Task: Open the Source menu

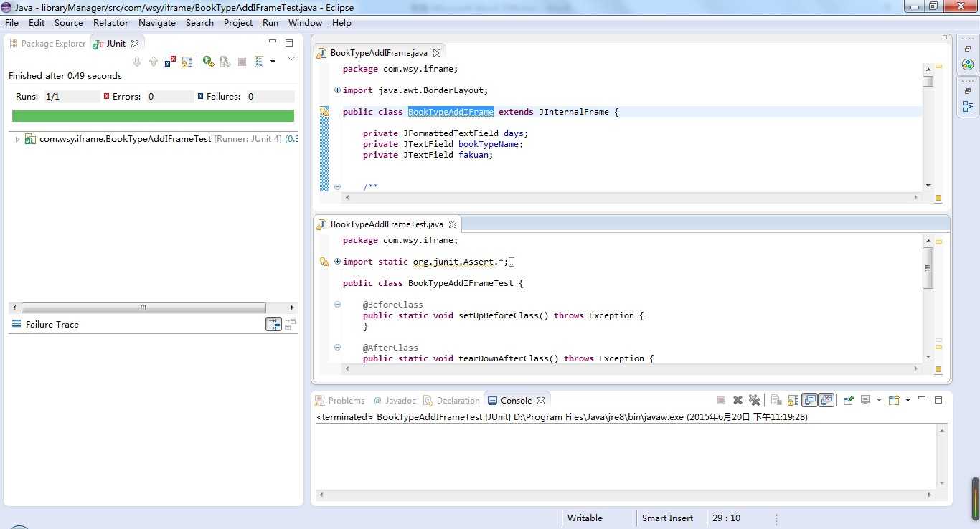Action: [x=69, y=23]
